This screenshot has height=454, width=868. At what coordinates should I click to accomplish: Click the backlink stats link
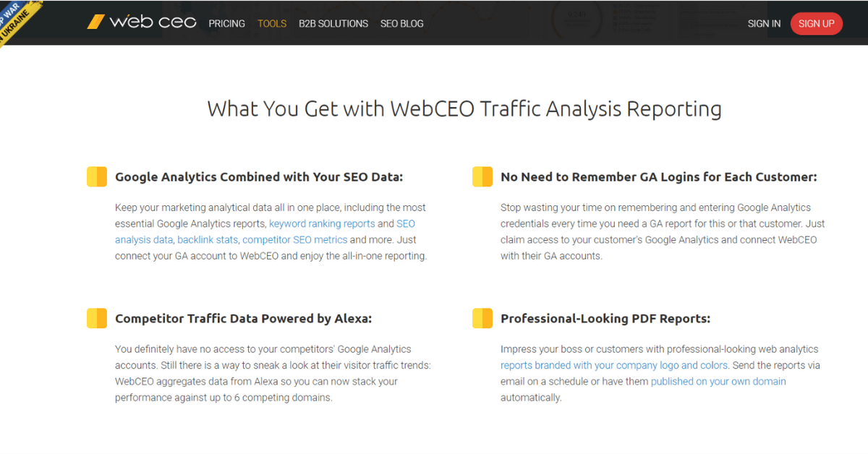tap(208, 239)
